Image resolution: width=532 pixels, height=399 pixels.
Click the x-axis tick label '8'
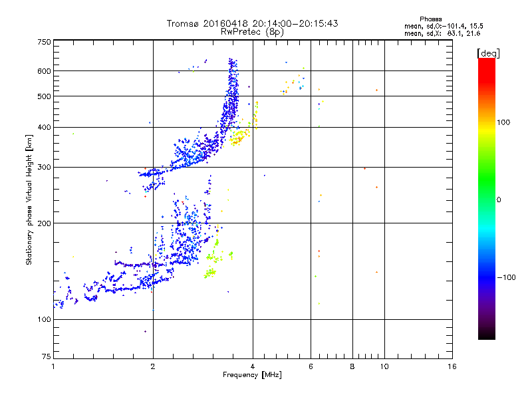pos(352,366)
